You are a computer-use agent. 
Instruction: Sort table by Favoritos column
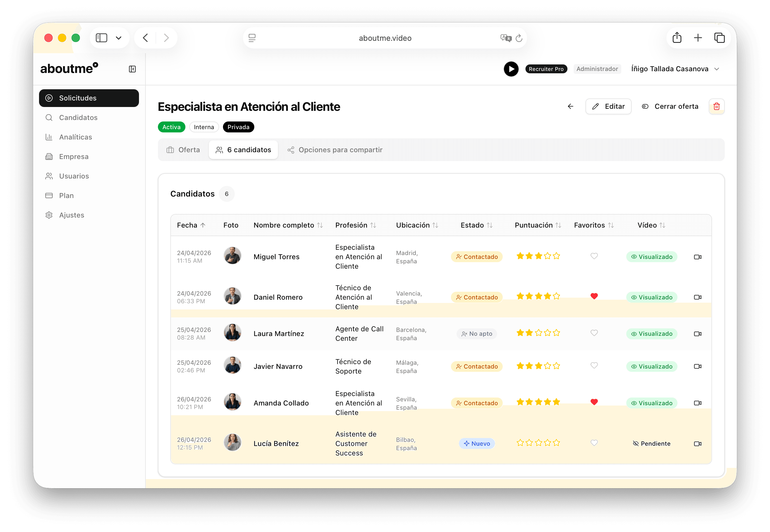594,225
